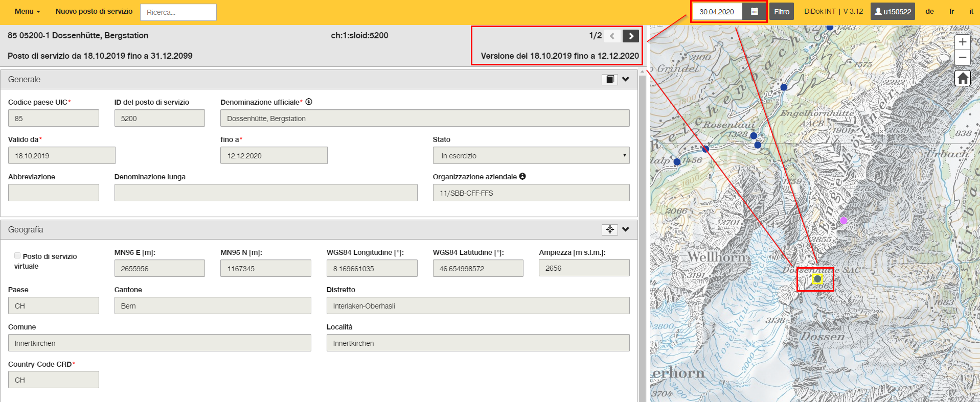This screenshot has height=402, width=980.
Task: Click icon next to Denominazione ufficiale label
Action: tap(309, 102)
